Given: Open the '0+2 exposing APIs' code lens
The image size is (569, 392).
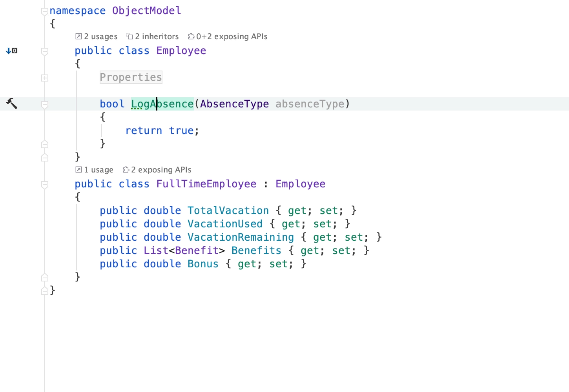Looking at the screenshot, I should click(x=228, y=36).
